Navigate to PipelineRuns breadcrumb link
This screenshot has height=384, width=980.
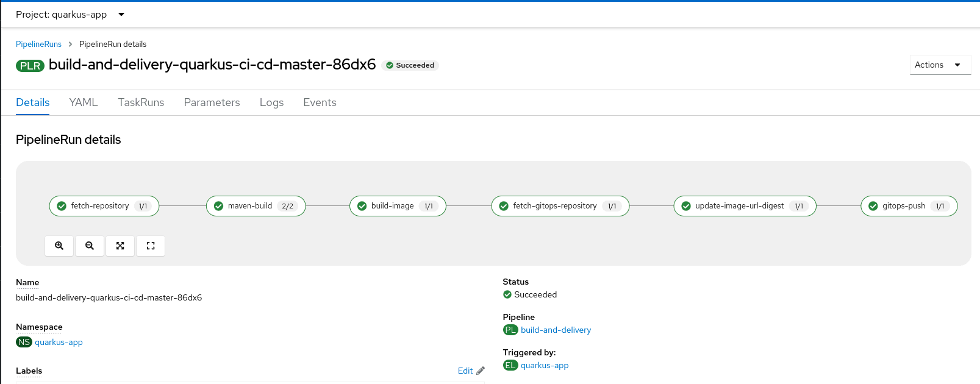(x=38, y=44)
